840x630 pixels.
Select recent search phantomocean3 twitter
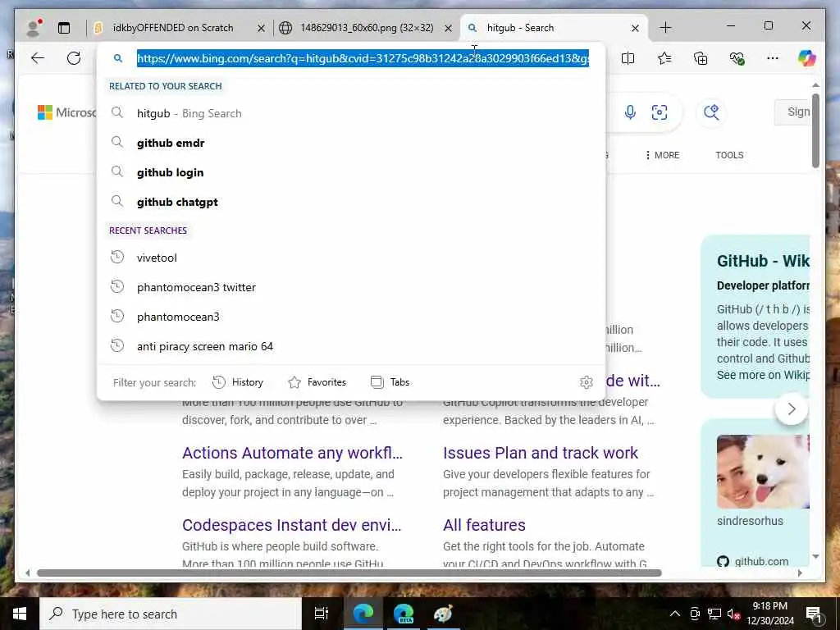click(x=351, y=287)
